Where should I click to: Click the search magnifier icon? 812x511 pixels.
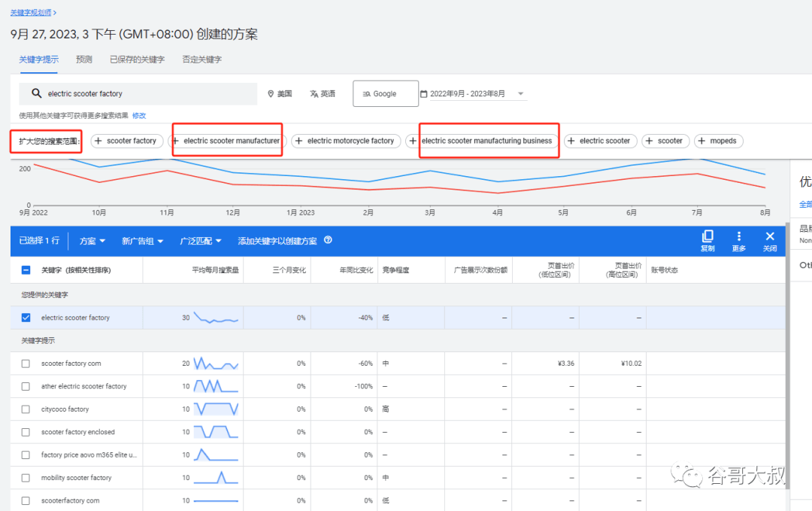point(36,93)
